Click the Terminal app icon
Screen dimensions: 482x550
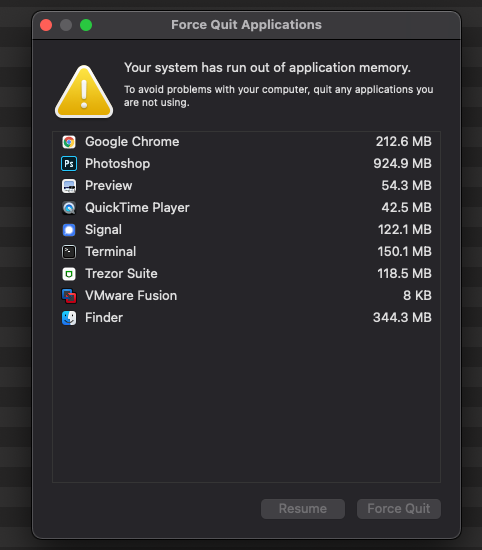[x=69, y=252]
